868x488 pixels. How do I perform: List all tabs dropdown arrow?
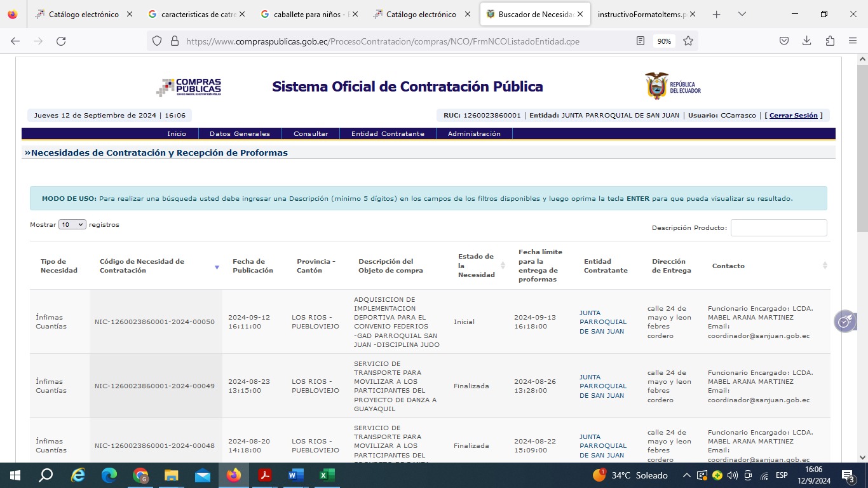(x=742, y=14)
